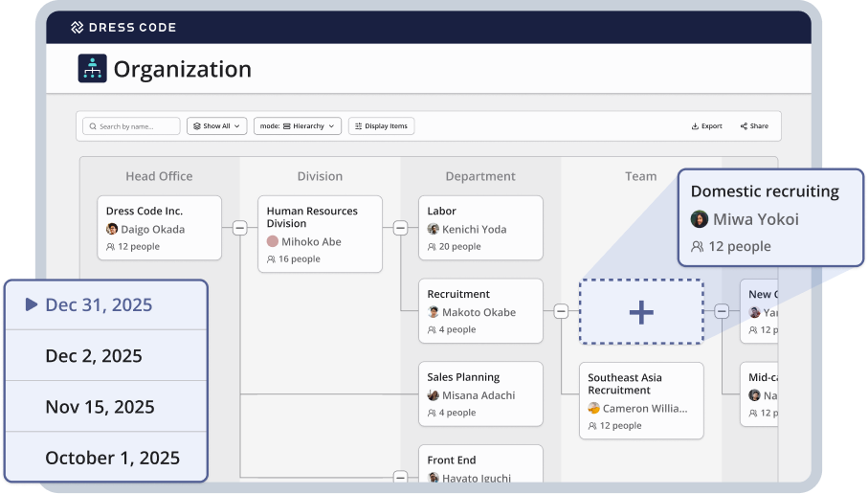Select the Dec 2, 2025 date

tap(105, 355)
